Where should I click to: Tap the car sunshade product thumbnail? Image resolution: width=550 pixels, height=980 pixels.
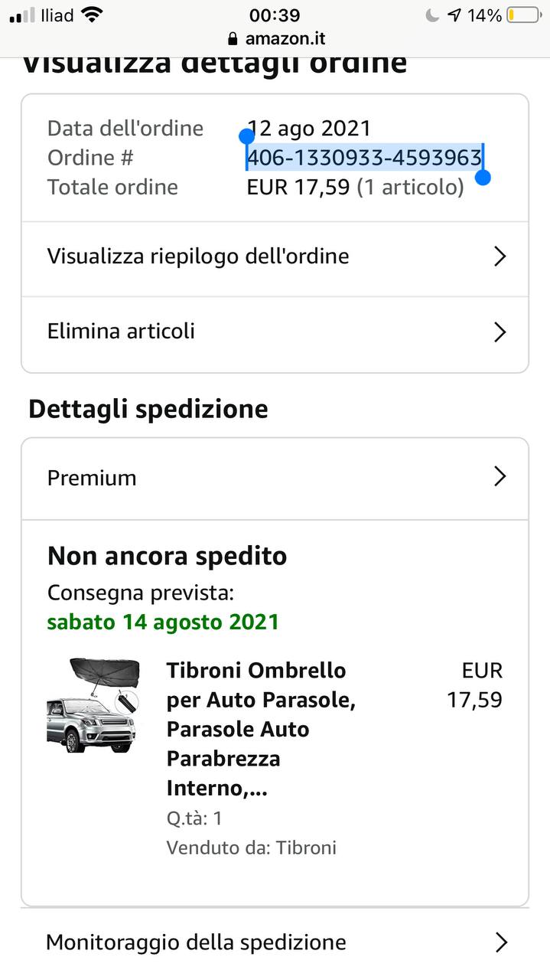[x=93, y=705]
